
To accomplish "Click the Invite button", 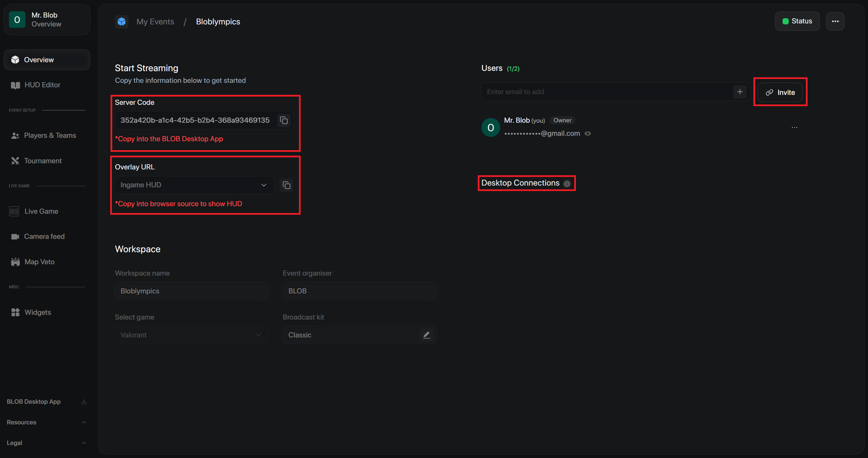I will pyautogui.click(x=780, y=92).
